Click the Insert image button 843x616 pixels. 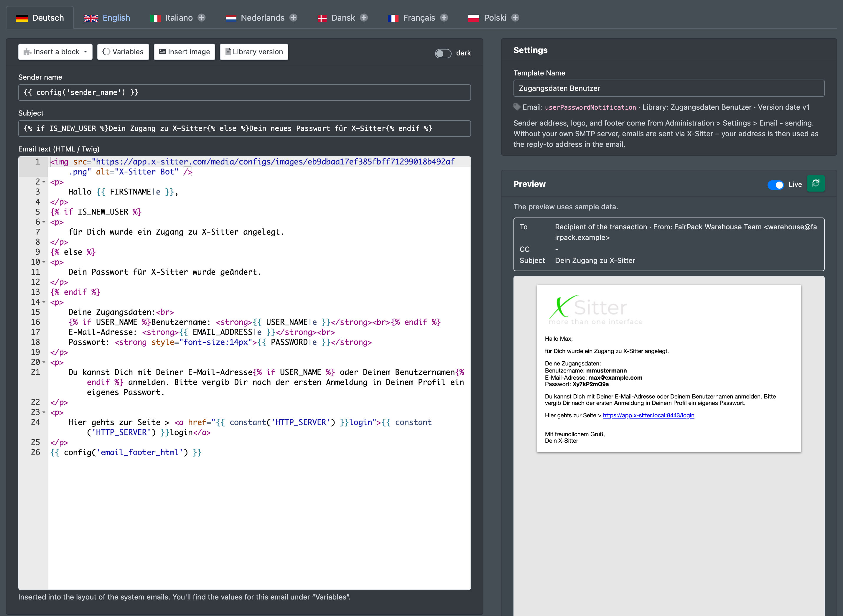pos(184,52)
